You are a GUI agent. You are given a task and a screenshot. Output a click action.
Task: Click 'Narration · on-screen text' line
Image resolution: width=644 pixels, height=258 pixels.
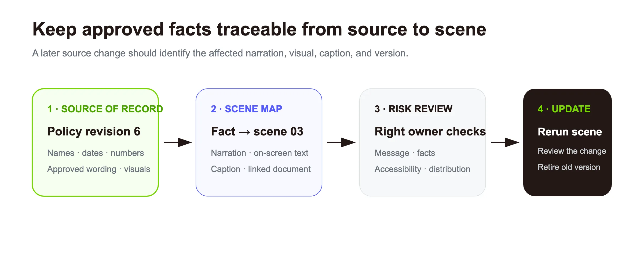(x=259, y=153)
